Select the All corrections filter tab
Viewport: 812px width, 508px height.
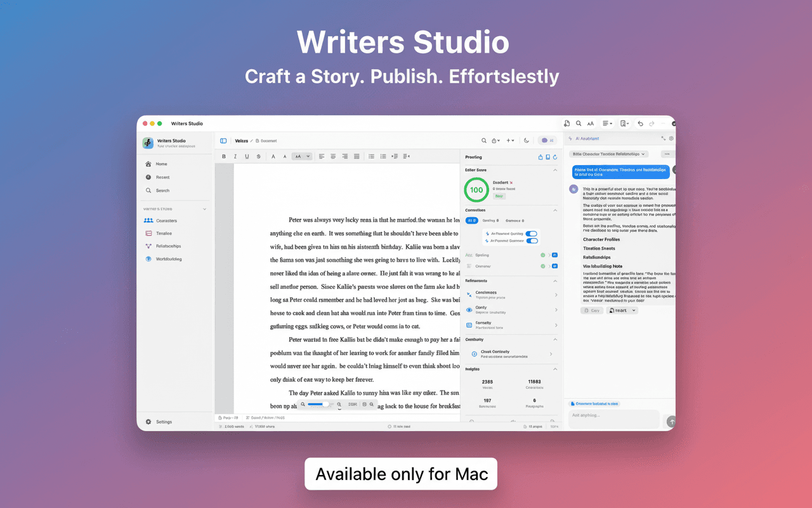coord(471,220)
